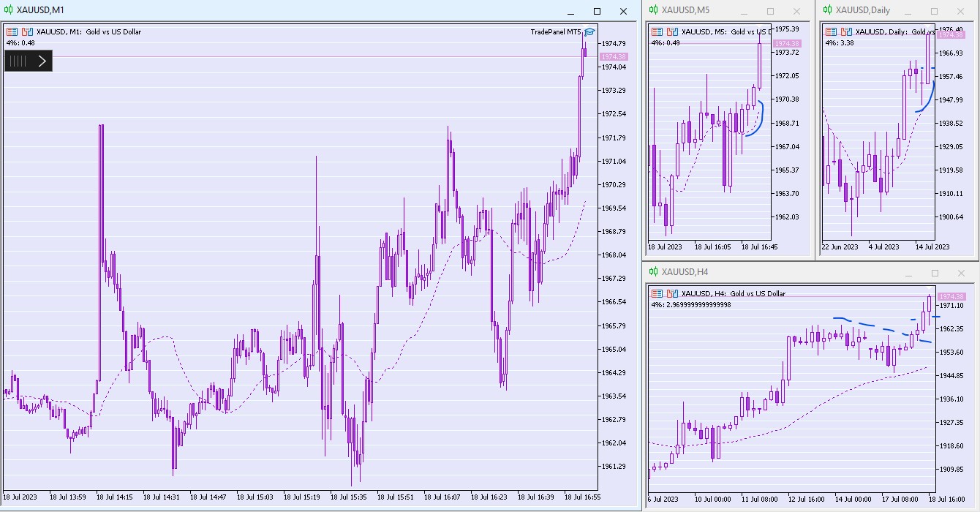
Task: Maximize the XAUUSD,H4 window
Action: (x=935, y=273)
